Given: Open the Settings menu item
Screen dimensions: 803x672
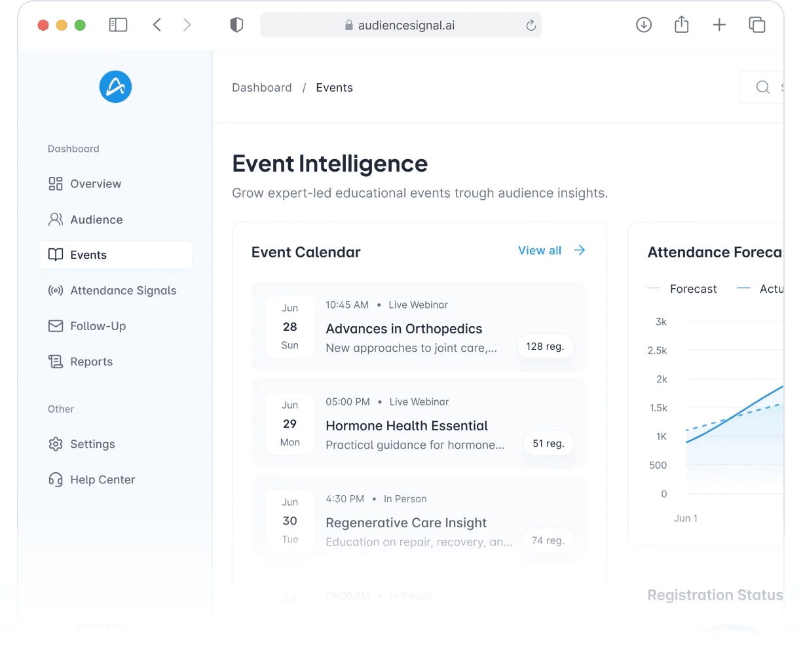Looking at the screenshot, I should (x=115, y=444).
